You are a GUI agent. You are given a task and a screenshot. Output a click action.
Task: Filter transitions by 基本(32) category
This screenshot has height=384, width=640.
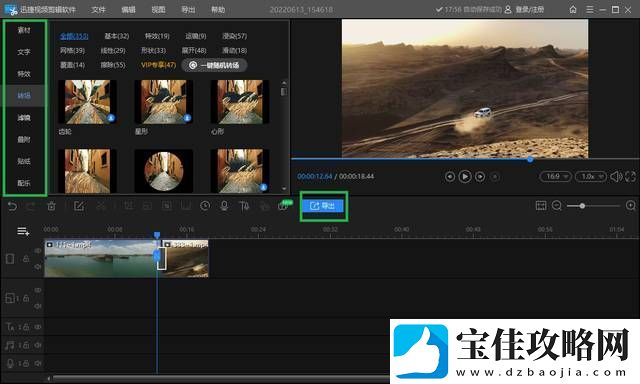coord(117,36)
